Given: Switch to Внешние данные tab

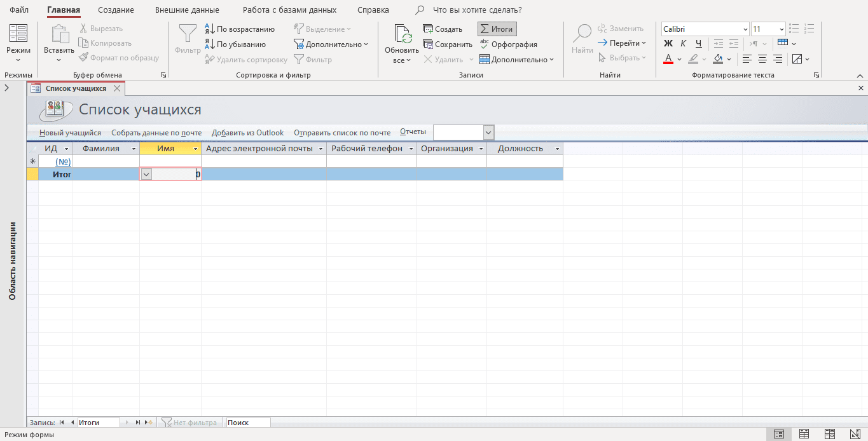Looking at the screenshot, I should pos(187,10).
